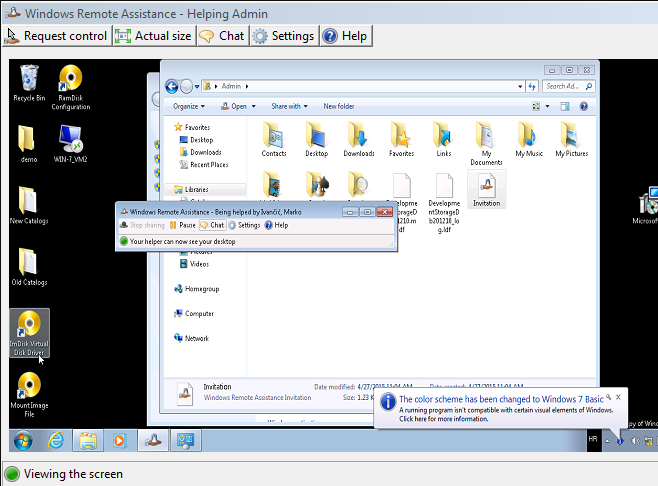Open Remote Assistance Settings gear button

[284, 36]
